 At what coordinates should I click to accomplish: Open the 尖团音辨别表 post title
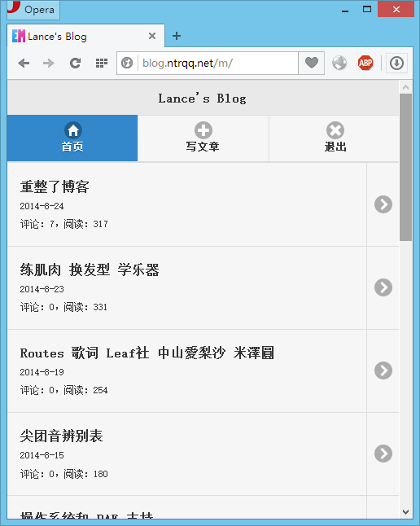61,436
